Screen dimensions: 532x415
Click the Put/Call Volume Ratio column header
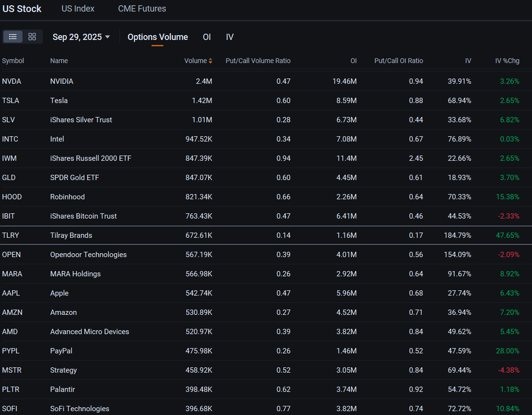pos(258,61)
